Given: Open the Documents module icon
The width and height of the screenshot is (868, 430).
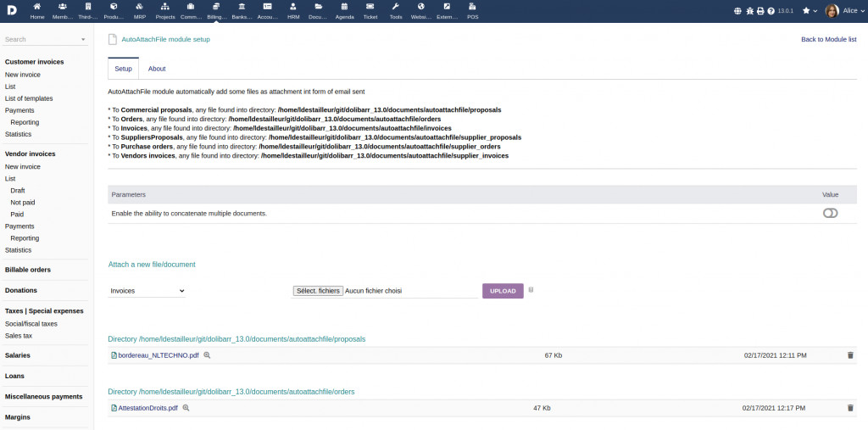Looking at the screenshot, I should click(x=319, y=7).
